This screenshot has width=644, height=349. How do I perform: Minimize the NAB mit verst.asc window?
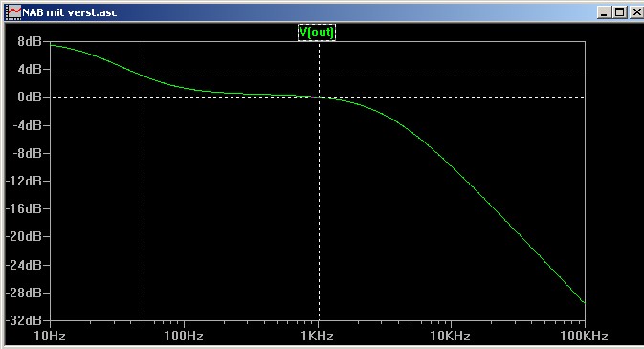pyautogui.click(x=604, y=12)
